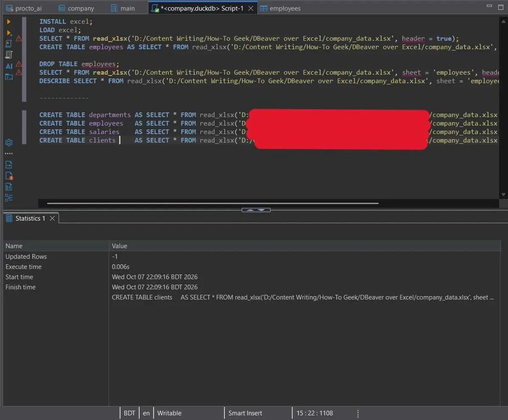Click the AI assistant icon in the sidebar

(x=9, y=66)
